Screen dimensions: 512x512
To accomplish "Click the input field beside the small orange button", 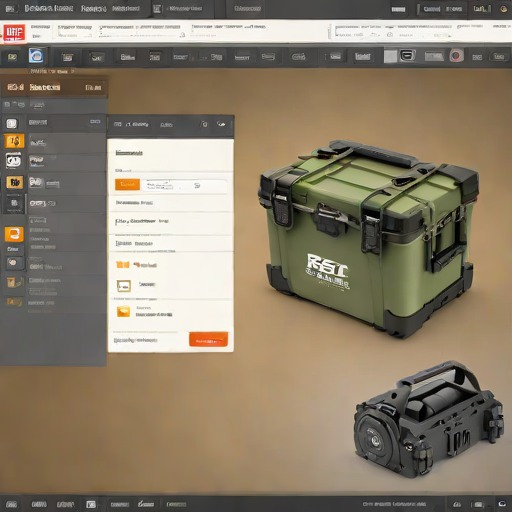I will 184,186.
